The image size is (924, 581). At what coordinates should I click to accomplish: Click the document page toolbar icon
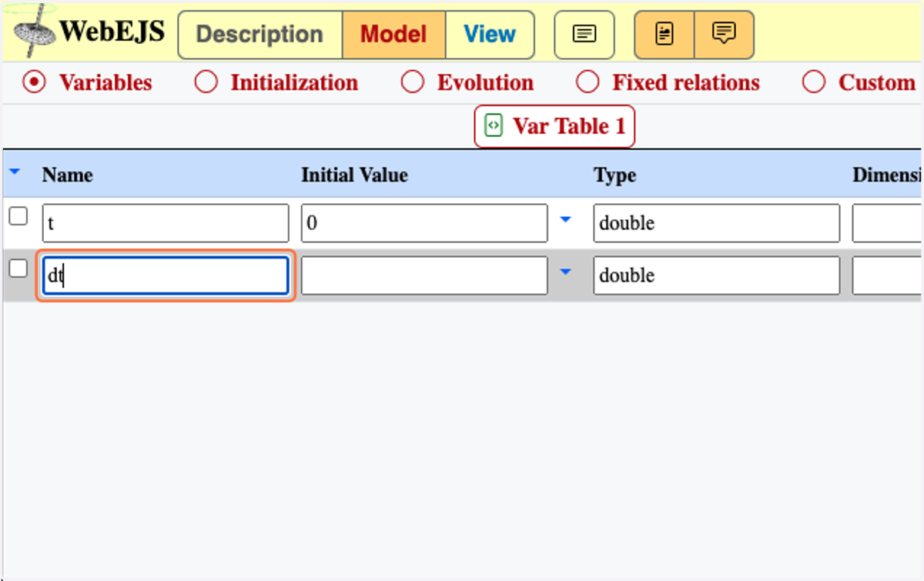pyautogui.click(x=664, y=35)
